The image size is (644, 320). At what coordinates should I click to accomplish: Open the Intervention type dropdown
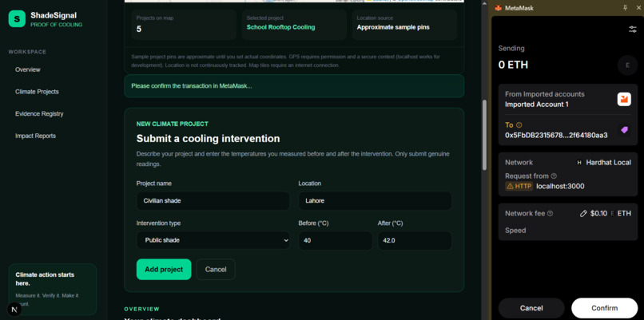point(213,240)
